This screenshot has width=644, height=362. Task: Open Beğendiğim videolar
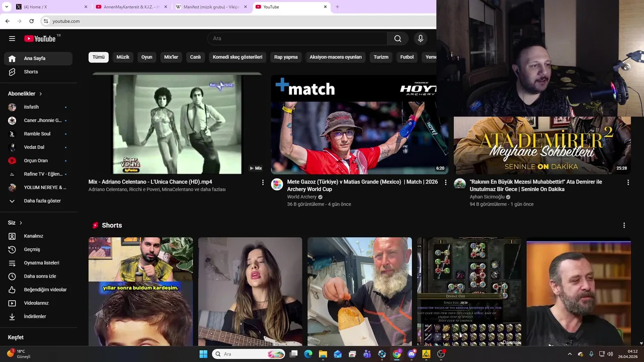click(38, 290)
